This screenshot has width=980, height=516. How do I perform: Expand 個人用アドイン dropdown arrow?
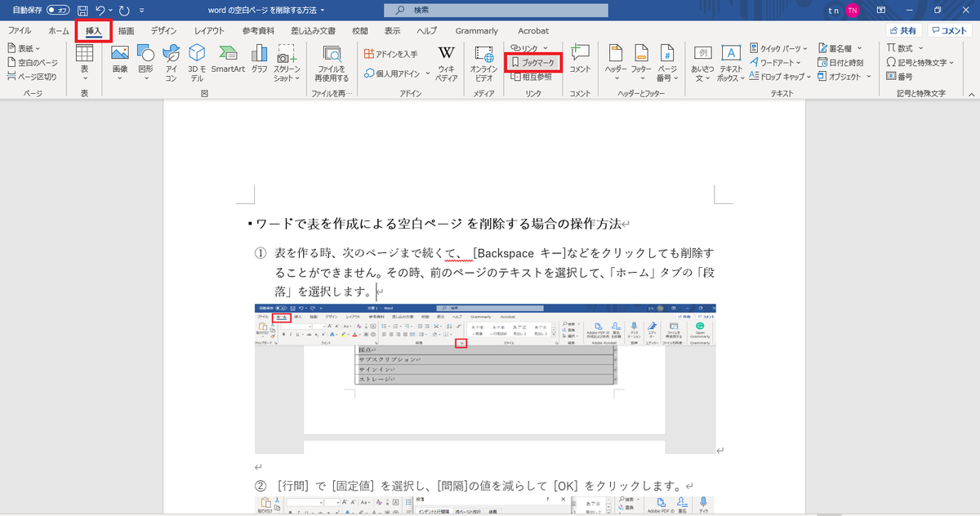(427, 73)
